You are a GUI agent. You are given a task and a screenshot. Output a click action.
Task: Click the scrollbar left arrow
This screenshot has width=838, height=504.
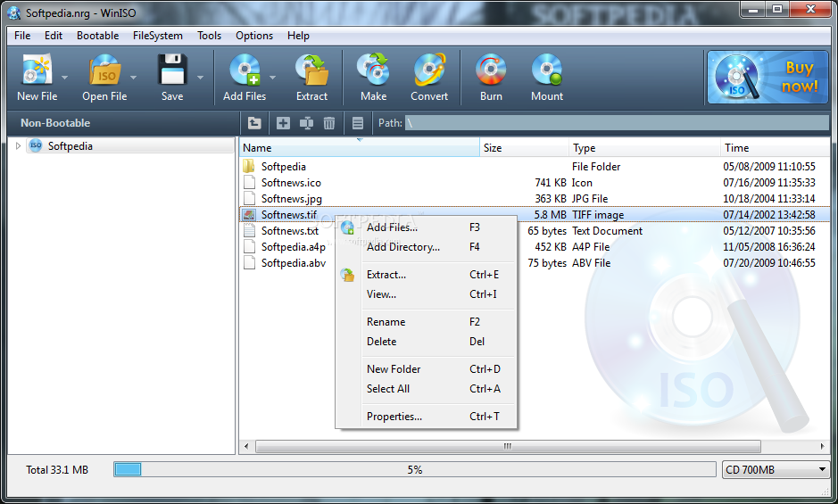coord(246,446)
